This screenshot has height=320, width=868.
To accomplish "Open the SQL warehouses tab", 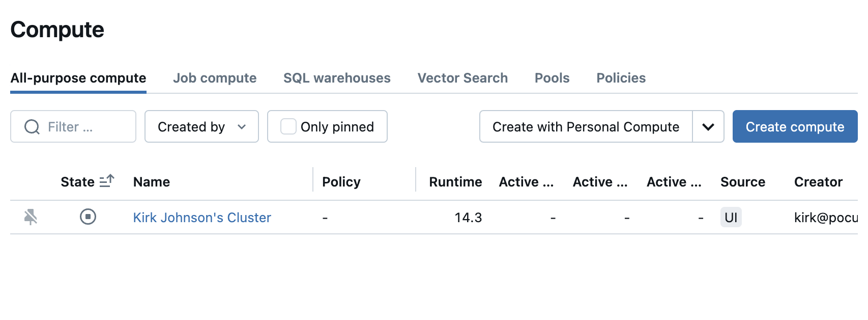I will pos(337,78).
